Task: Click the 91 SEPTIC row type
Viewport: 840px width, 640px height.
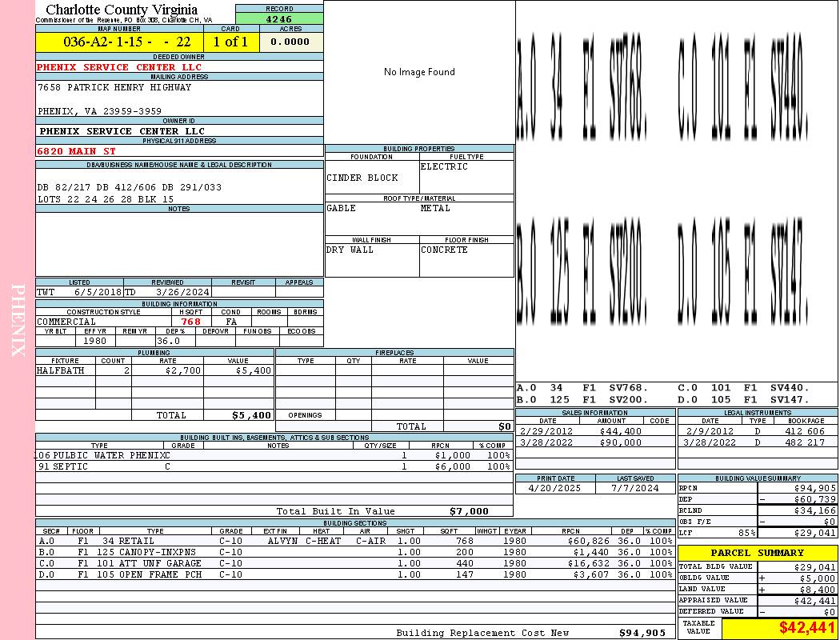Action: tap(63, 467)
